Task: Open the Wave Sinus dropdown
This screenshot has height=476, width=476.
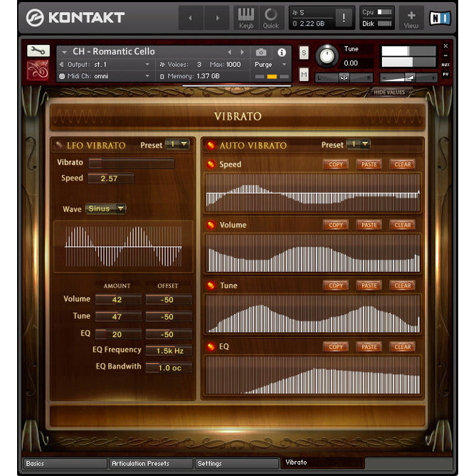Action: (105, 209)
